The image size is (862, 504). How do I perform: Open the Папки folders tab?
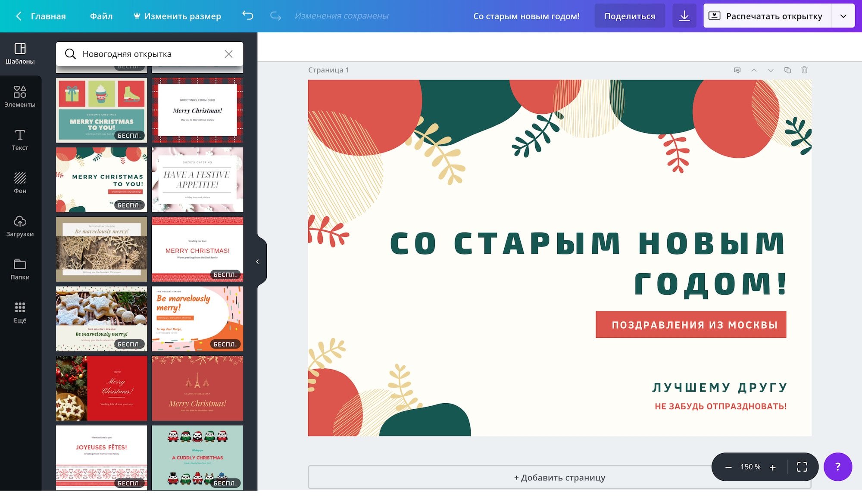pos(20,269)
